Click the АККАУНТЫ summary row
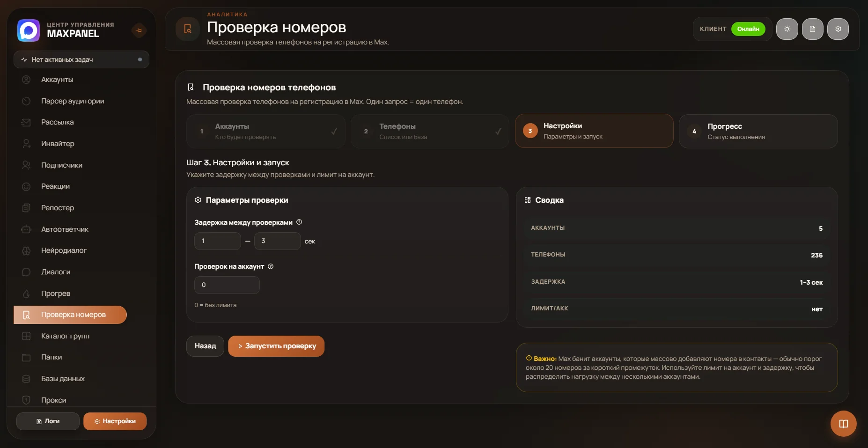 677,228
